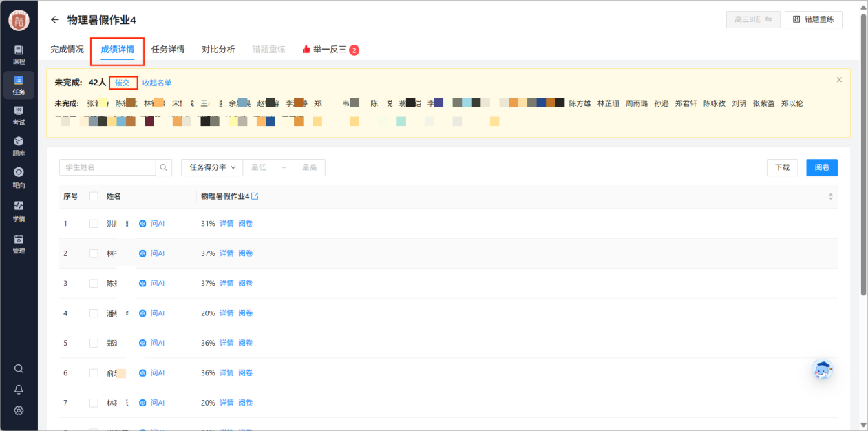Select 任务 in the left sidebar
The image size is (868, 431).
pos(19,85)
